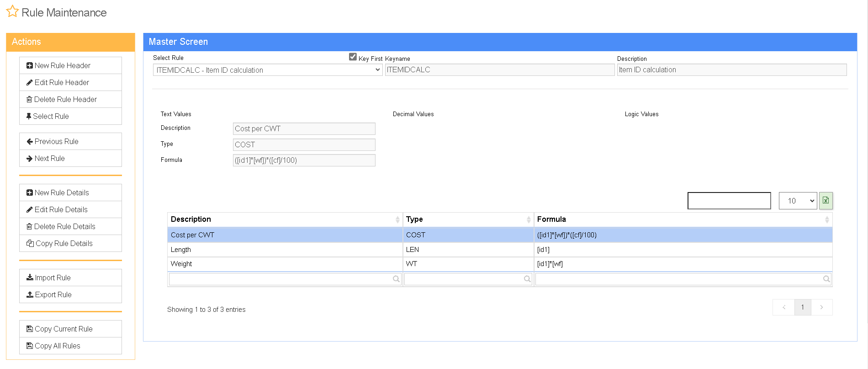Click the Keyname field ITEMIDCALC
The width and height of the screenshot is (868, 369).
[x=500, y=70]
